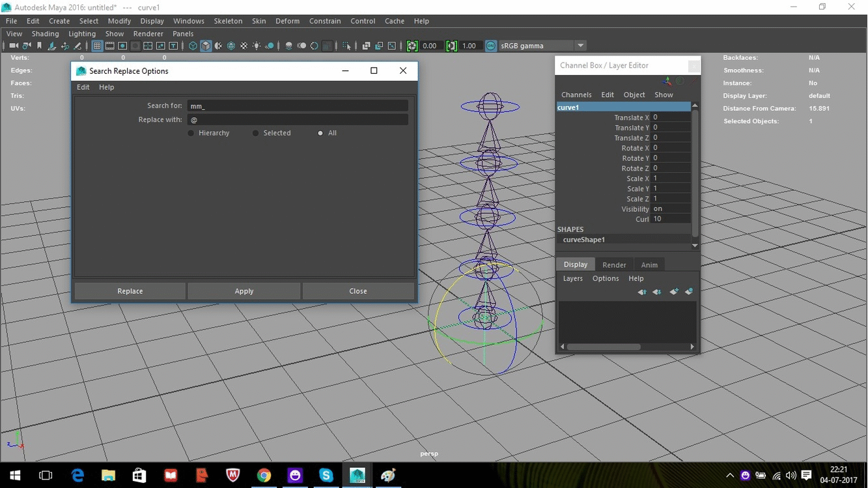Click the Display layer tab
The width and height of the screenshot is (868, 488).
pyautogui.click(x=575, y=265)
